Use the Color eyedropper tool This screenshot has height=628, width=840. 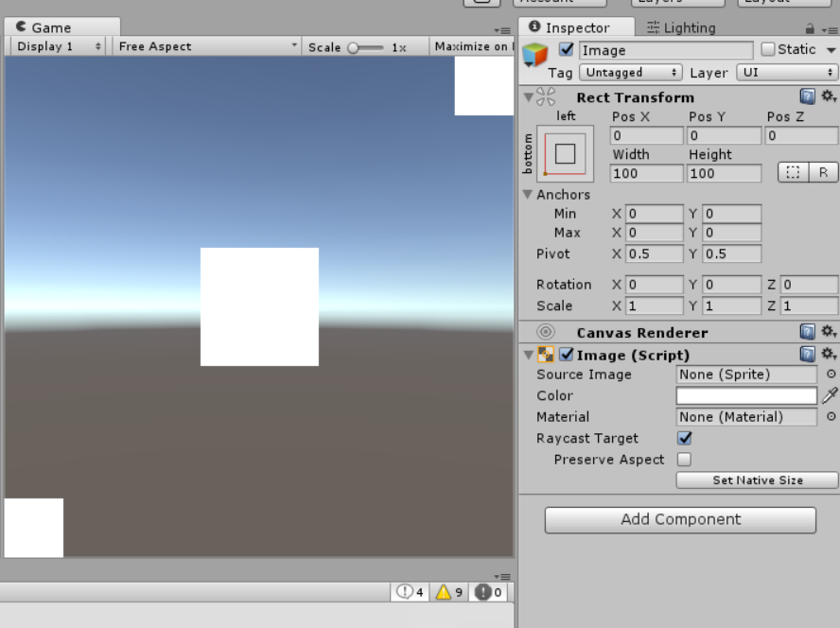[830, 395]
